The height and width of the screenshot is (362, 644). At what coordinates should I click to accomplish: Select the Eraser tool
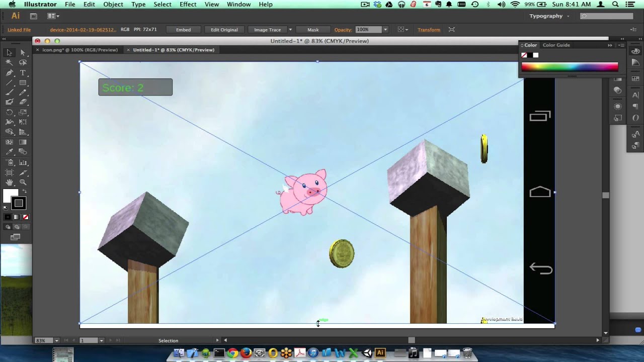click(23, 102)
